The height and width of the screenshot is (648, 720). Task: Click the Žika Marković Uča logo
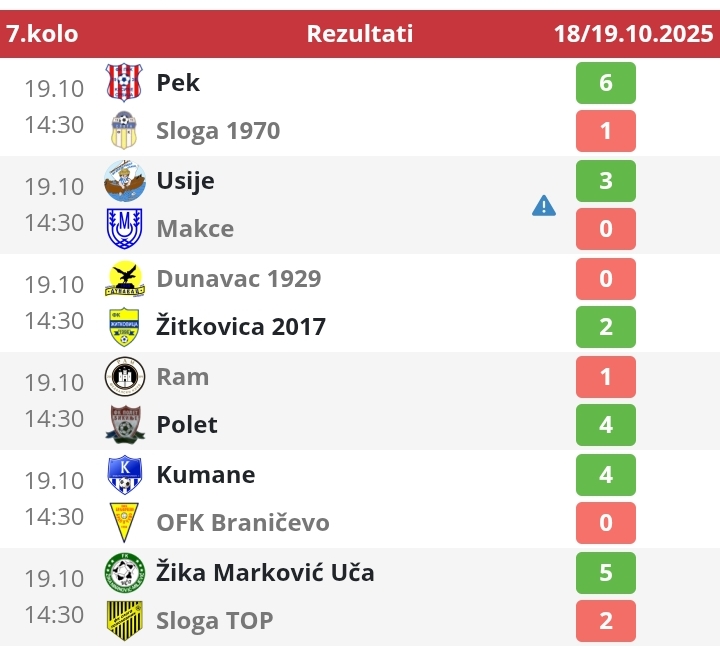click(124, 572)
